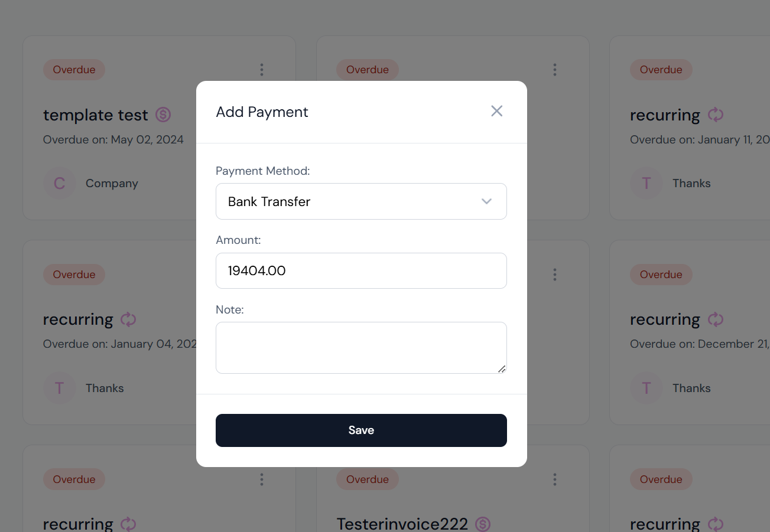Click dollar icon beside template test
Viewport: 770px width, 532px height.
coord(163,115)
